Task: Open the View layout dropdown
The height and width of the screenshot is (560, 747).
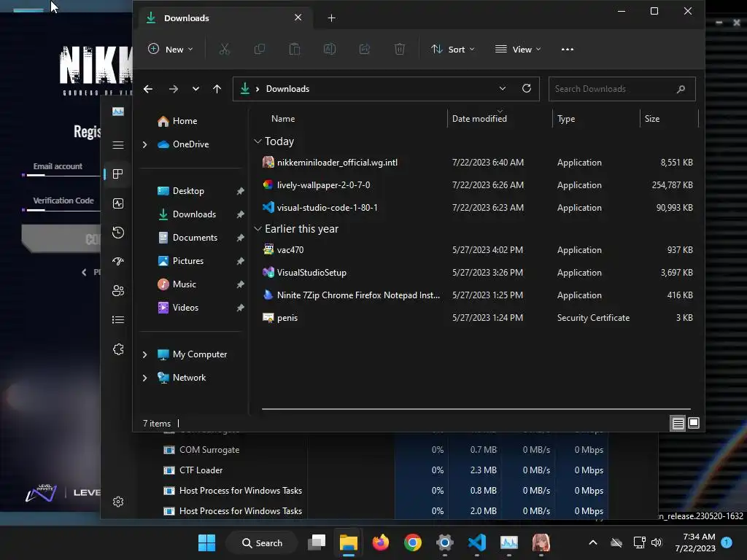Action: coord(518,49)
